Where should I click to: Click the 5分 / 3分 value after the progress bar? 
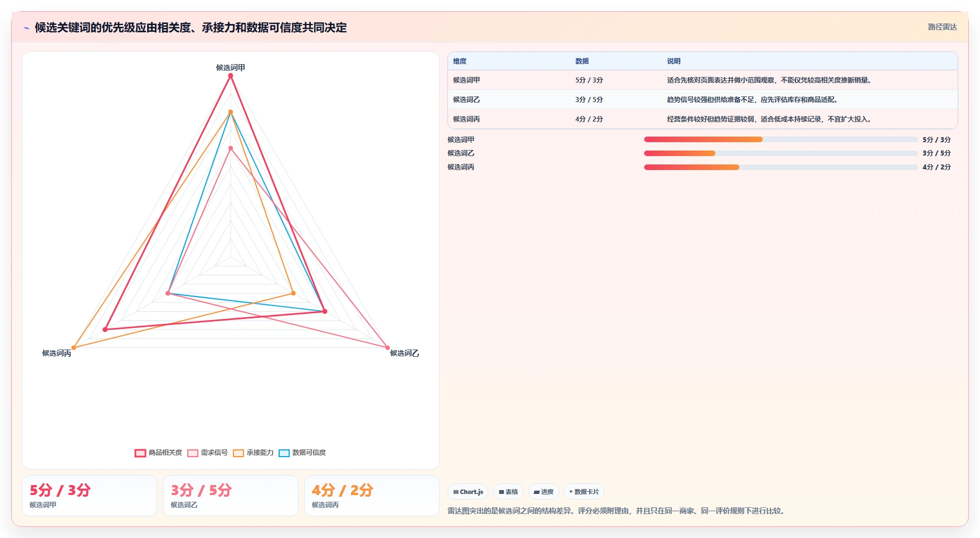click(937, 140)
